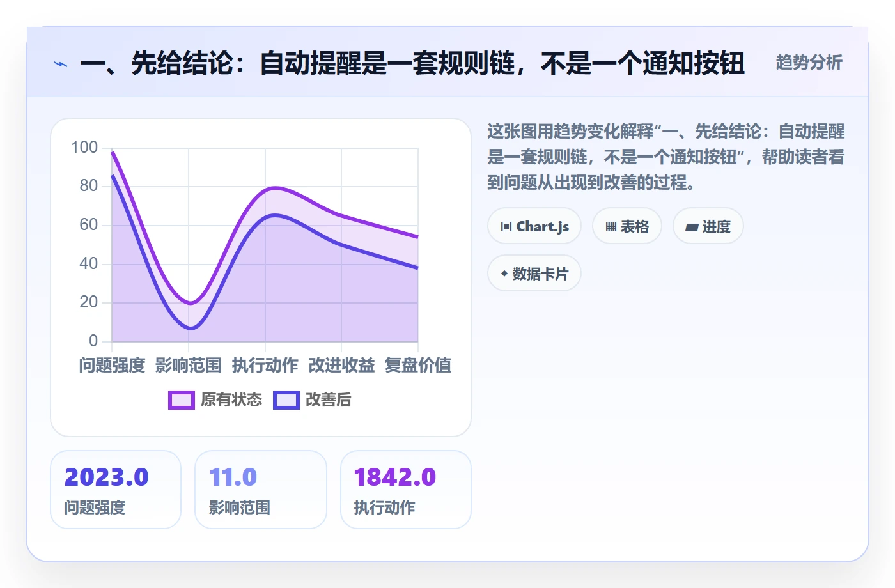Click the 40 y-axis value
This screenshot has height=588, width=895.
(89, 263)
